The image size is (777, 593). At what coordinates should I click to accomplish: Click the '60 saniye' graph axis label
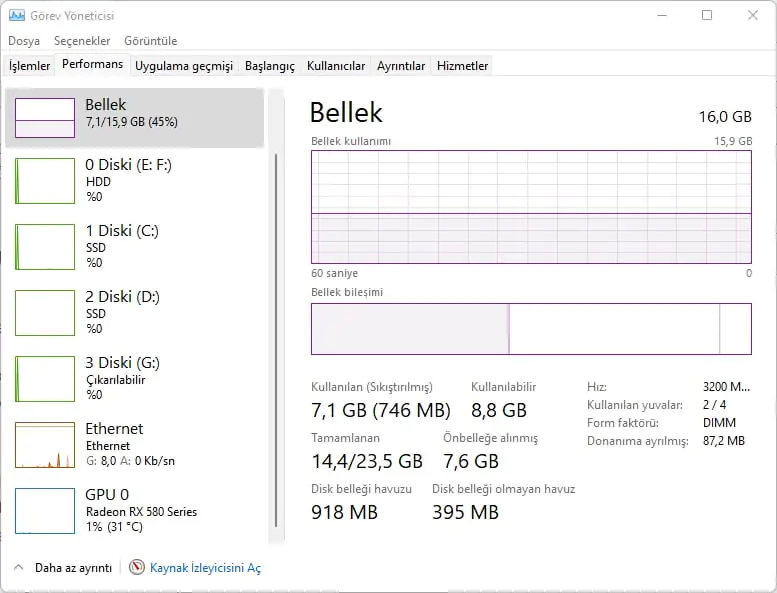[334, 273]
